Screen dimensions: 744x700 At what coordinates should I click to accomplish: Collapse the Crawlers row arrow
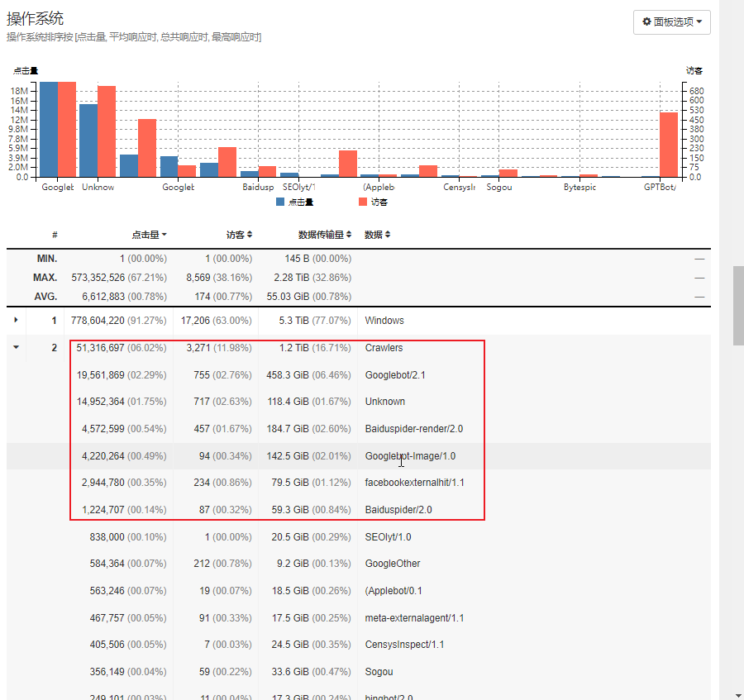(x=16, y=348)
